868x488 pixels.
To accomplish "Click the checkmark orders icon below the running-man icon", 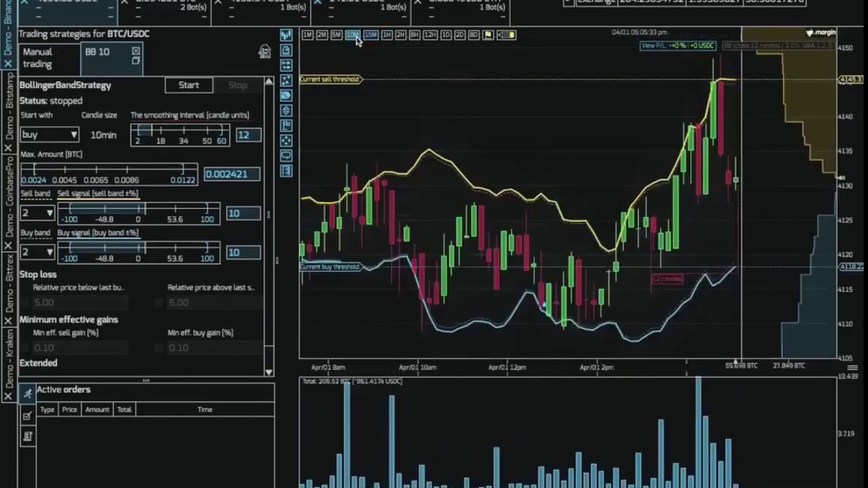I will [28, 415].
